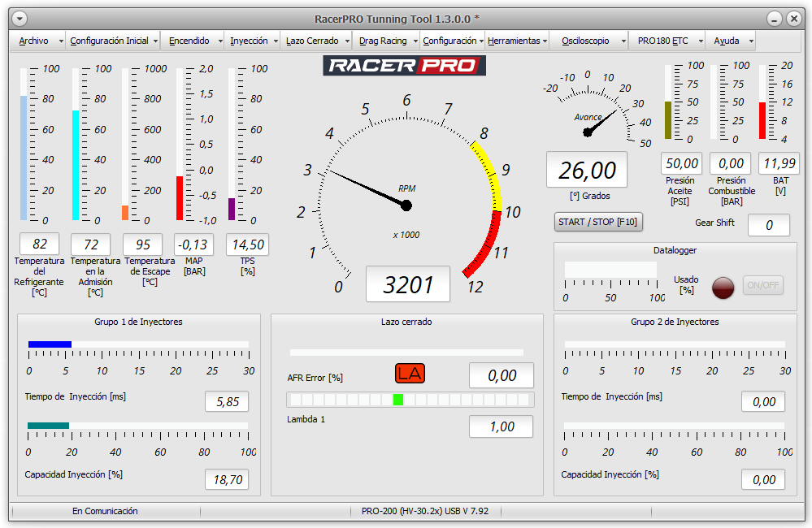The height and width of the screenshot is (528, 812).
Task: Open Configuración Inicial menu
Action: point(109,41)
